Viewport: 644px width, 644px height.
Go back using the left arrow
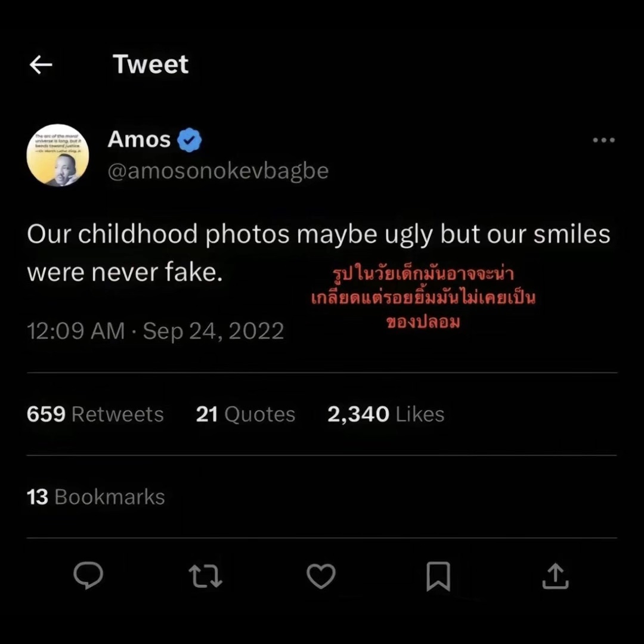(41, 65)
